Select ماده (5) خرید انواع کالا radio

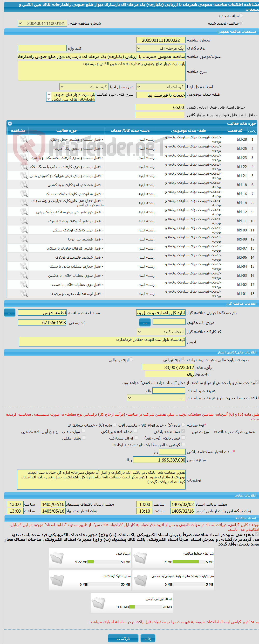click(x=183, y=425)
